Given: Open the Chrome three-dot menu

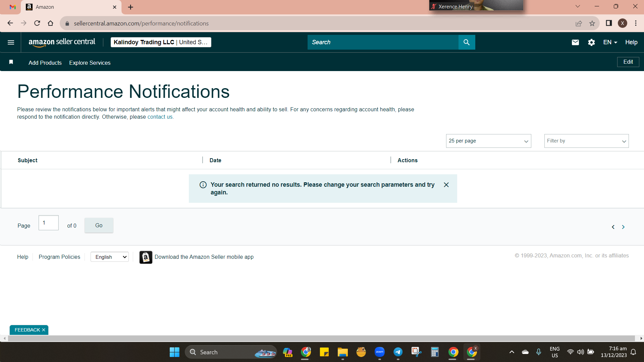Looking at the screenshot, I should 636,23.
